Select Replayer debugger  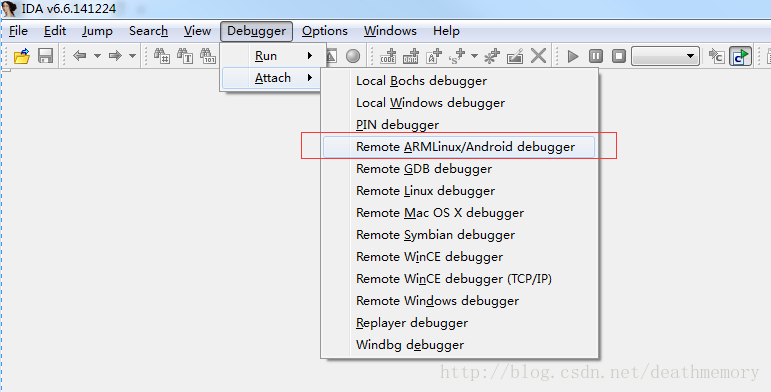pos(459,323)
